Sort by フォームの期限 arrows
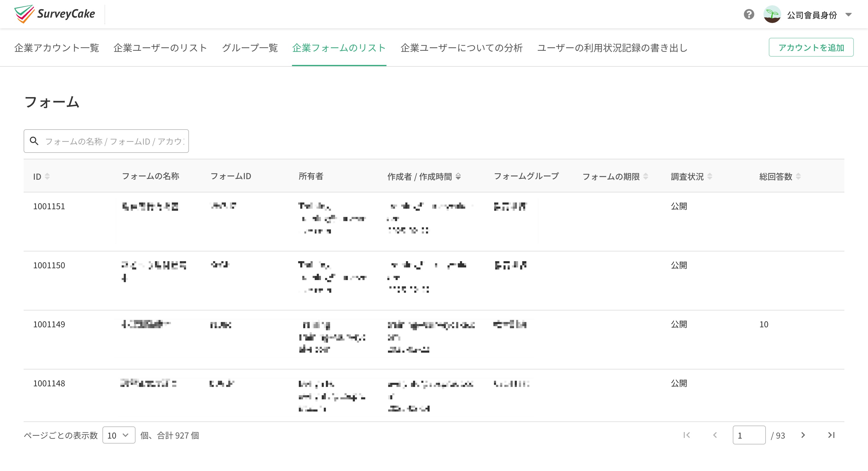 [x=645, y=176]
